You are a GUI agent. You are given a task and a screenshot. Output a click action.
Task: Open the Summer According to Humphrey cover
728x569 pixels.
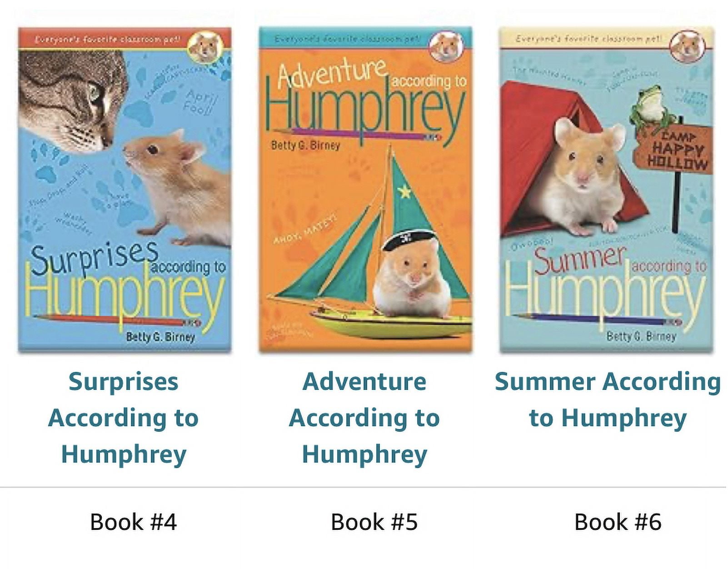pyautogui.click(x=606, y=190)
